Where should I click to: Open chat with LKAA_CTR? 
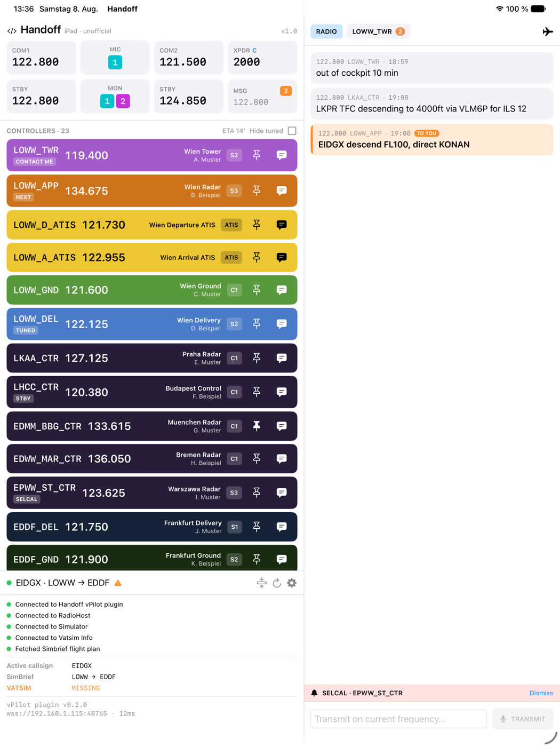coord(282,358)
